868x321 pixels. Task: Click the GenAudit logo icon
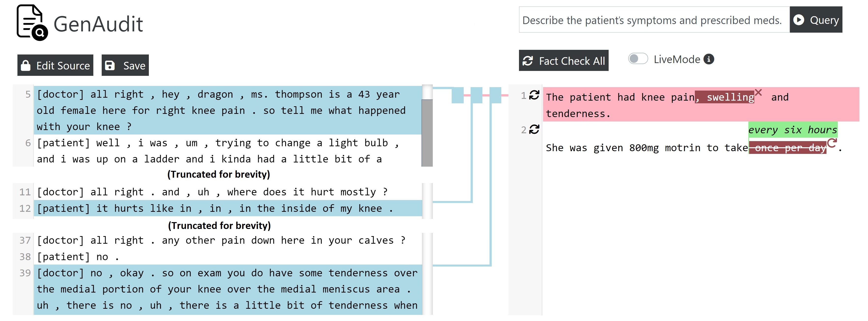pos(32,23)
